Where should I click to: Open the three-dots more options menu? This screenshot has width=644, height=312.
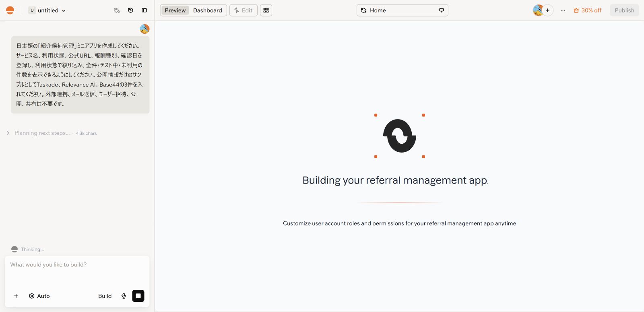563,10
